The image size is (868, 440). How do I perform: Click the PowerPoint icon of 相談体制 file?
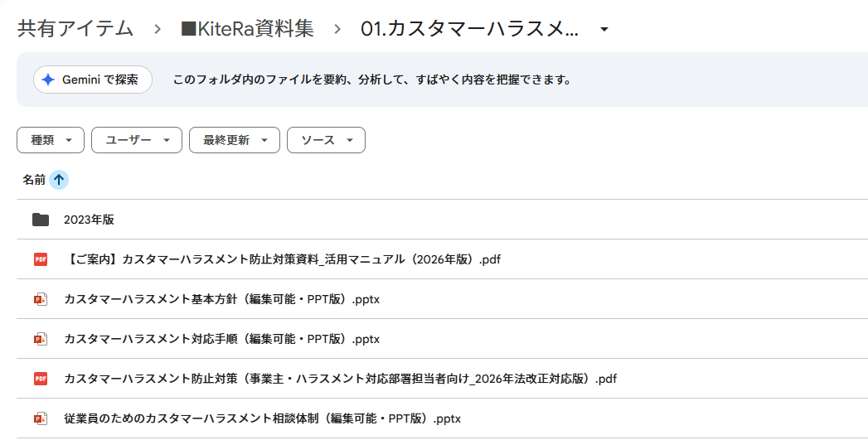pyautogui.click(x=41, y=418)
